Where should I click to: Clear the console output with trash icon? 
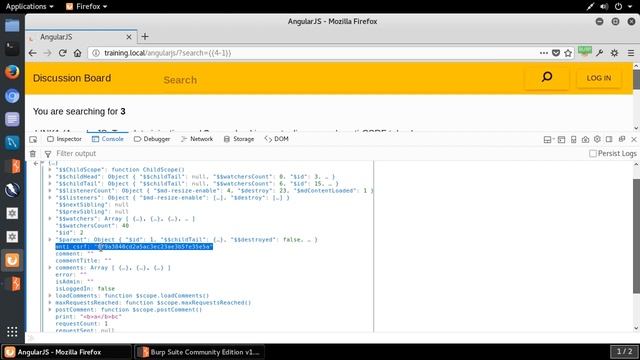pos(33,154)
